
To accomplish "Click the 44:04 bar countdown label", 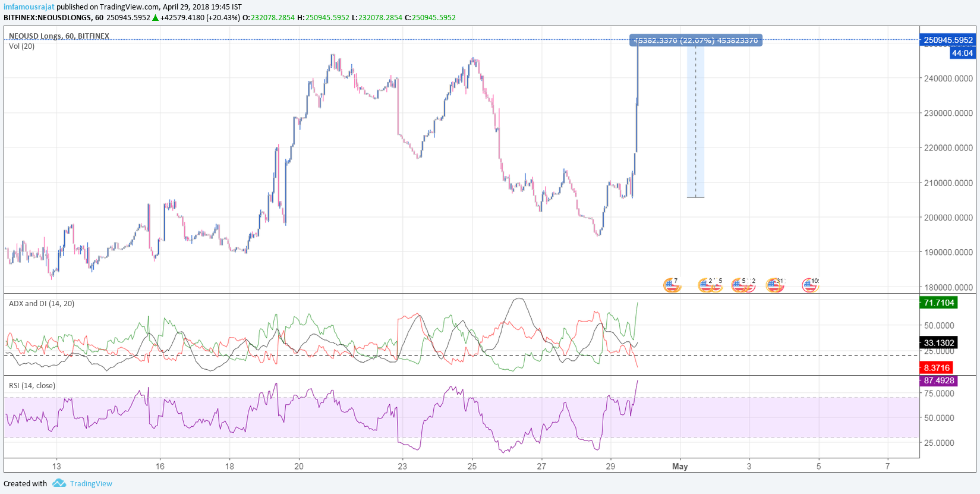I will pos(962,53).
